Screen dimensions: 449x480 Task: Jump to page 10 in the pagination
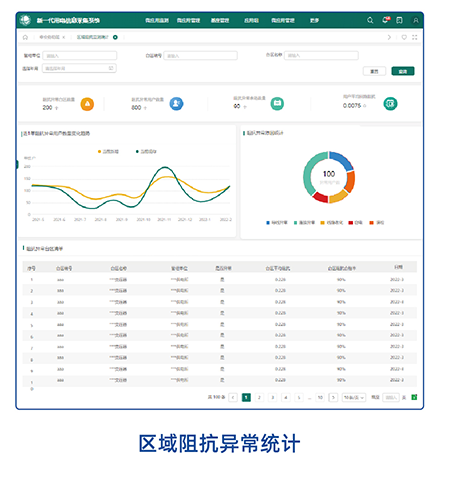(320, 397)
